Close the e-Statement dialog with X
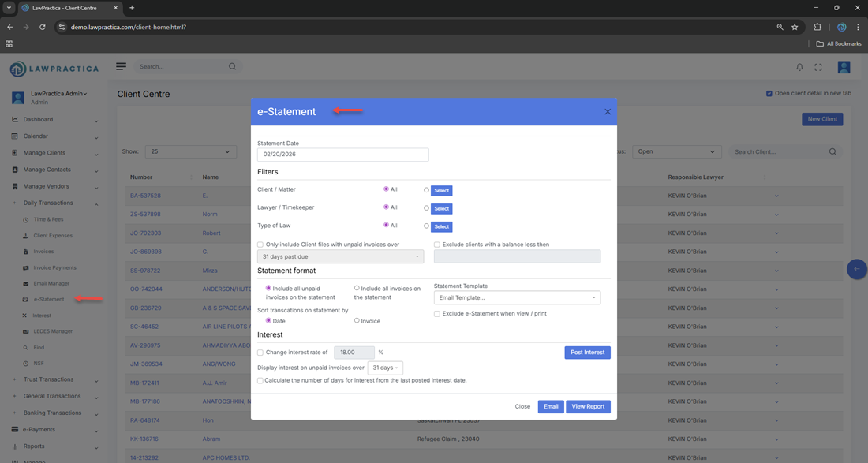 click(x=608, y=112)
